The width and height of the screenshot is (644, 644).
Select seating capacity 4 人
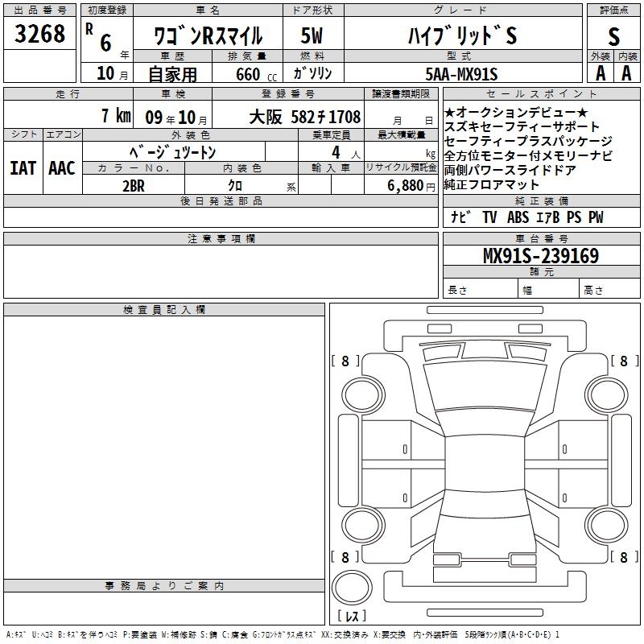coord(346,153)
